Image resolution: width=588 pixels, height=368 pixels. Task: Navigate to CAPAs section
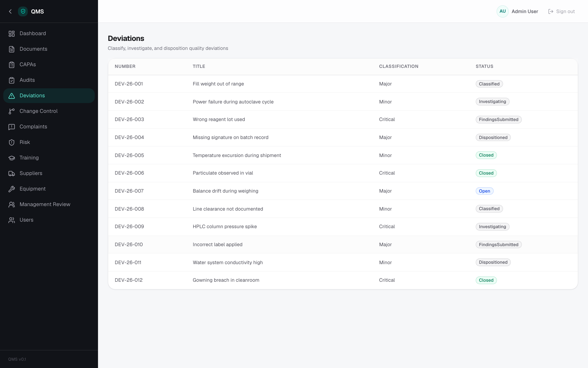pos(49,64)
